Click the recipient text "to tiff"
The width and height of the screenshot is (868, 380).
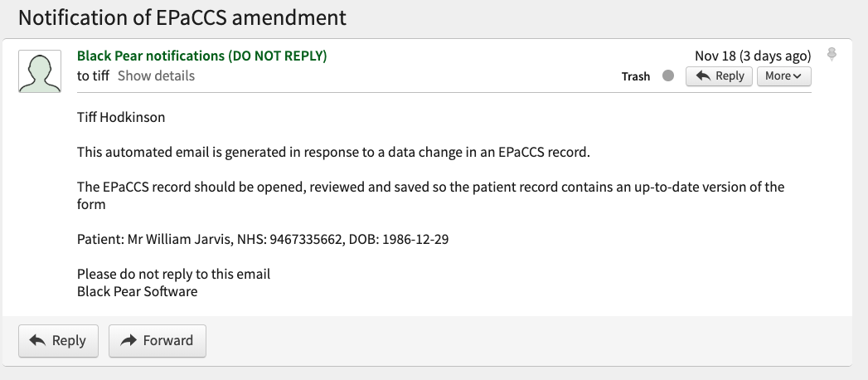tap(93, 76)
